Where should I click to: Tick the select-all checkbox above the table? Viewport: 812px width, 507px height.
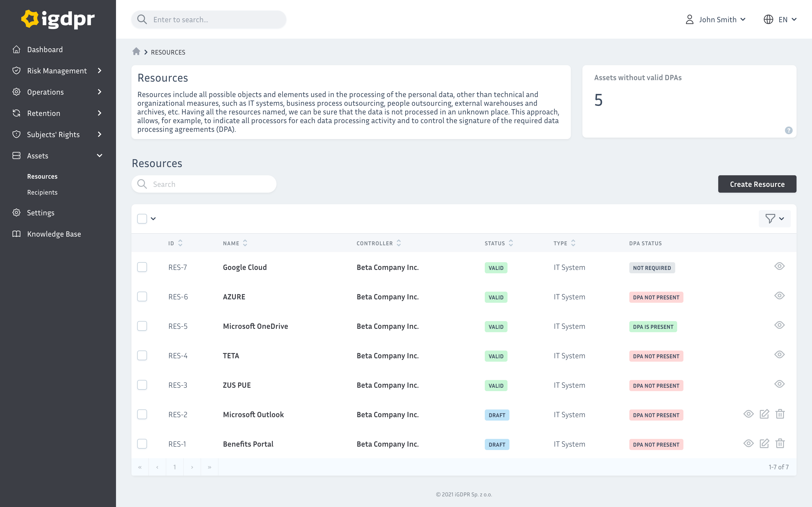[x=142, y=218]
